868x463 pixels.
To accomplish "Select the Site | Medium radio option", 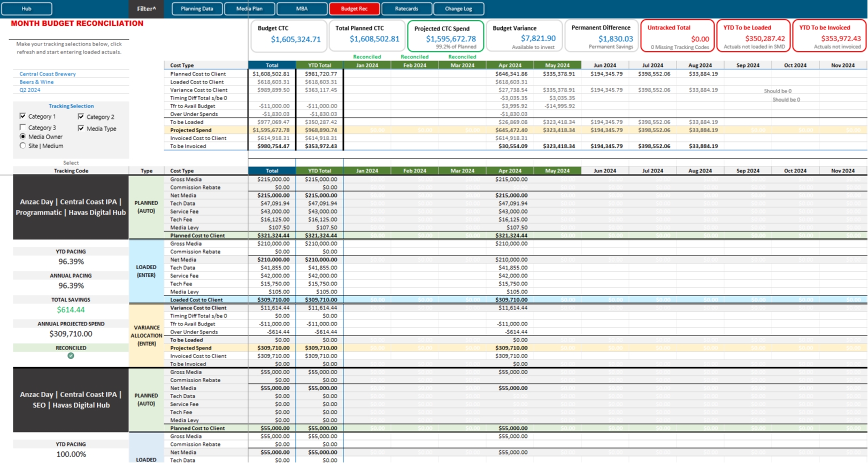I will (x=22, y=146).
